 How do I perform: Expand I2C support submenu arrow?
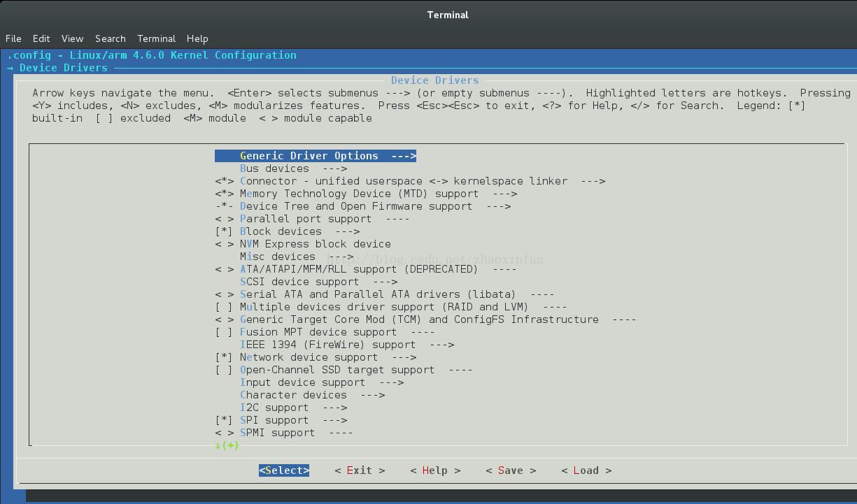point(334,408)
